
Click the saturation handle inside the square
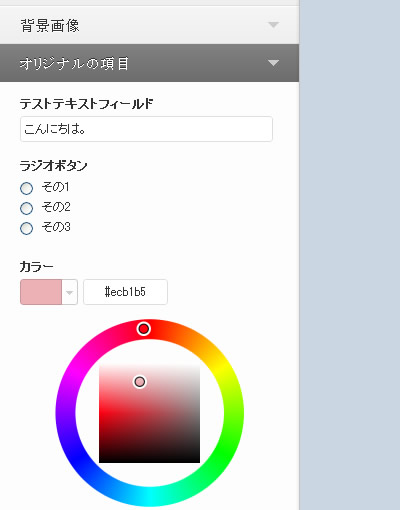pyautogui.click(x=140, y=382)
